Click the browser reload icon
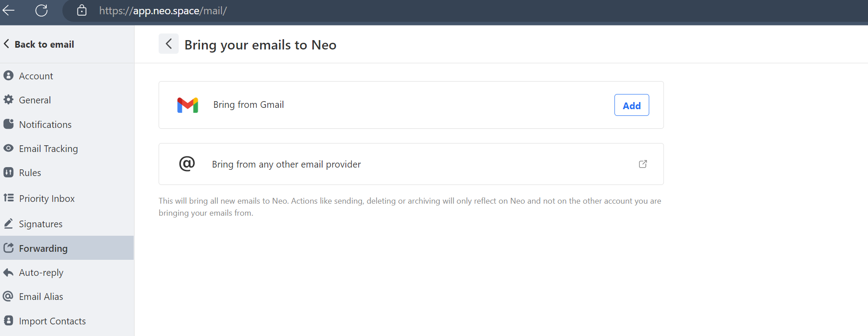 click(x=41, y=10)
